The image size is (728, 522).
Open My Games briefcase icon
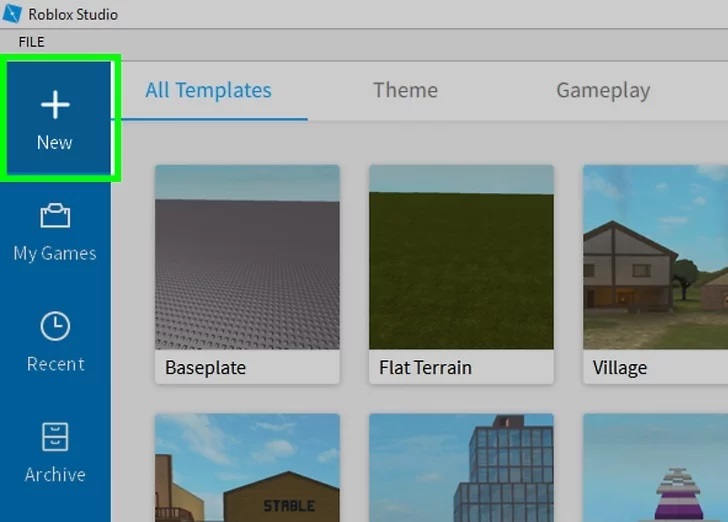coord(55,215)
